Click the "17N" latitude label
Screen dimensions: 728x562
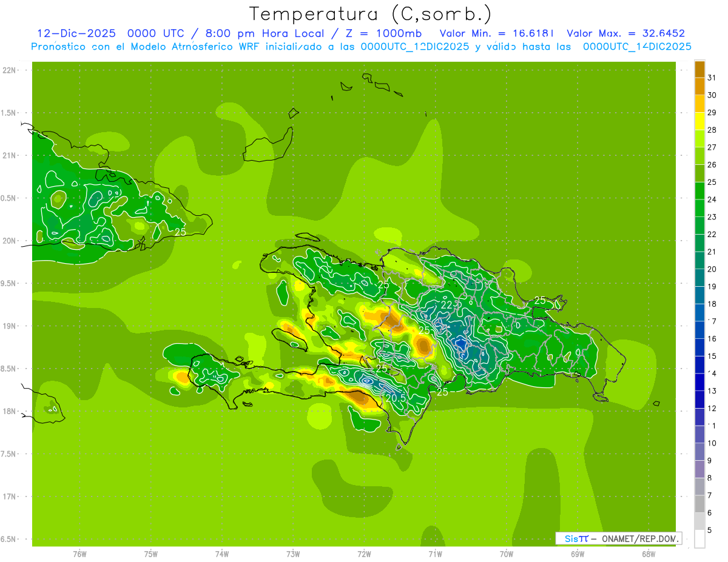[9, 497]
